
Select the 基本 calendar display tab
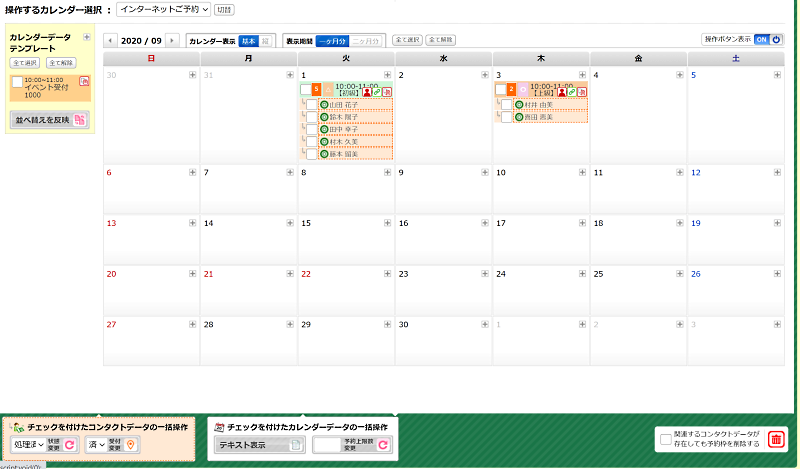click(248, 41)
